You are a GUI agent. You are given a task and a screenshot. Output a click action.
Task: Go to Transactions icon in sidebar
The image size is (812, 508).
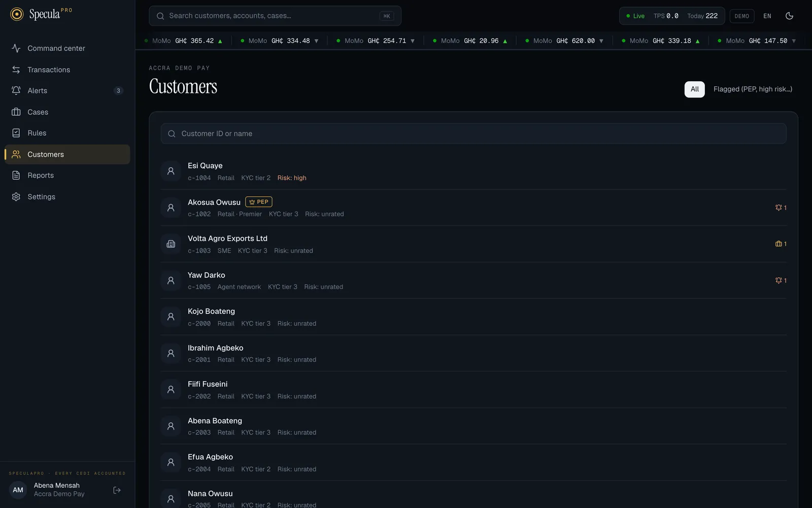click(16, 70)
